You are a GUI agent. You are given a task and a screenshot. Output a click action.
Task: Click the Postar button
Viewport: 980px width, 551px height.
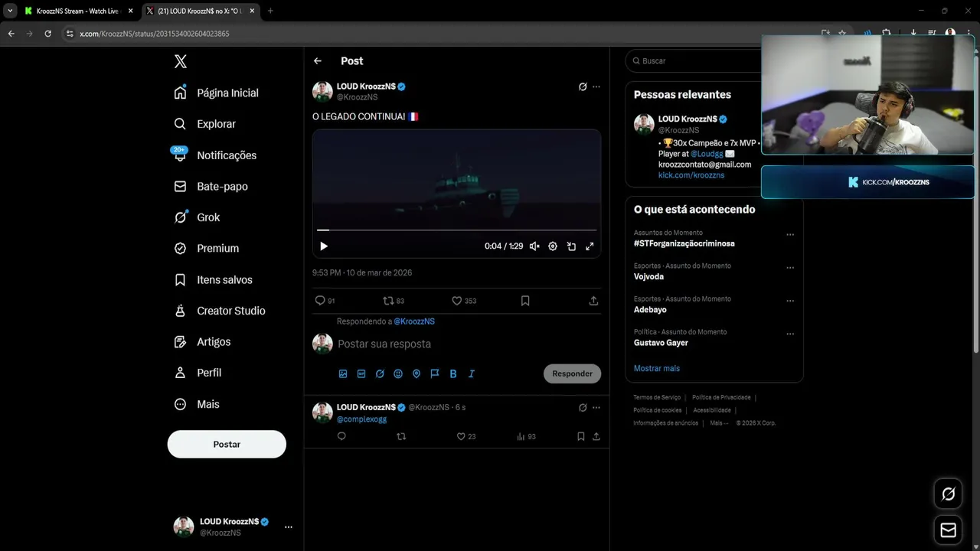coord(227,444)
